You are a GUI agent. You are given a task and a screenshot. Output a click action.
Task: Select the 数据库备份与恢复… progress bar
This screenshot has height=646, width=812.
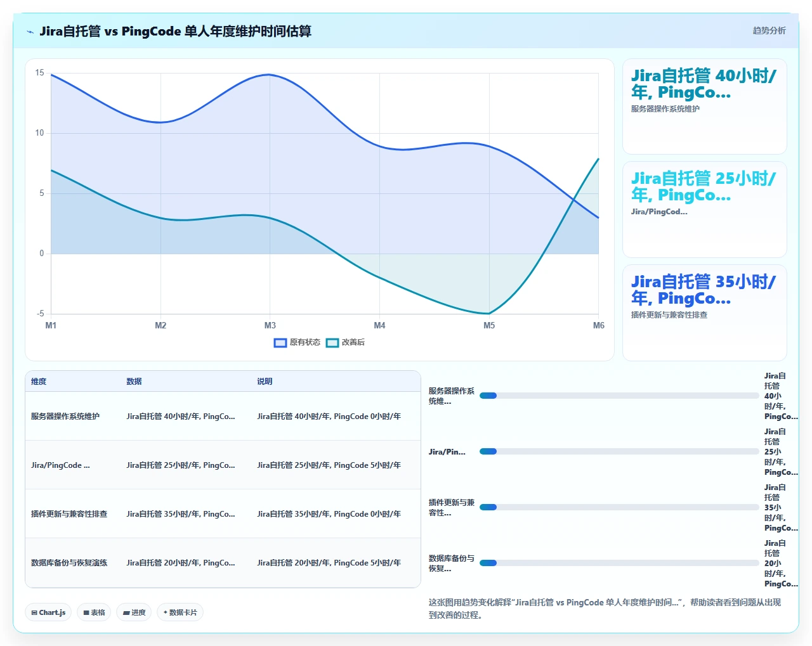[619, 563]
